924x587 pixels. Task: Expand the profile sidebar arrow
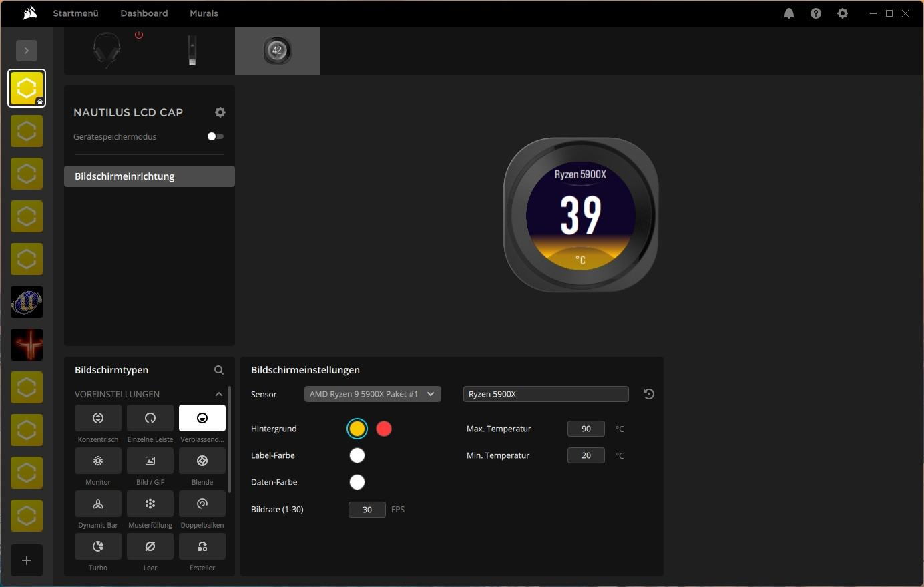tap(27, 51)
